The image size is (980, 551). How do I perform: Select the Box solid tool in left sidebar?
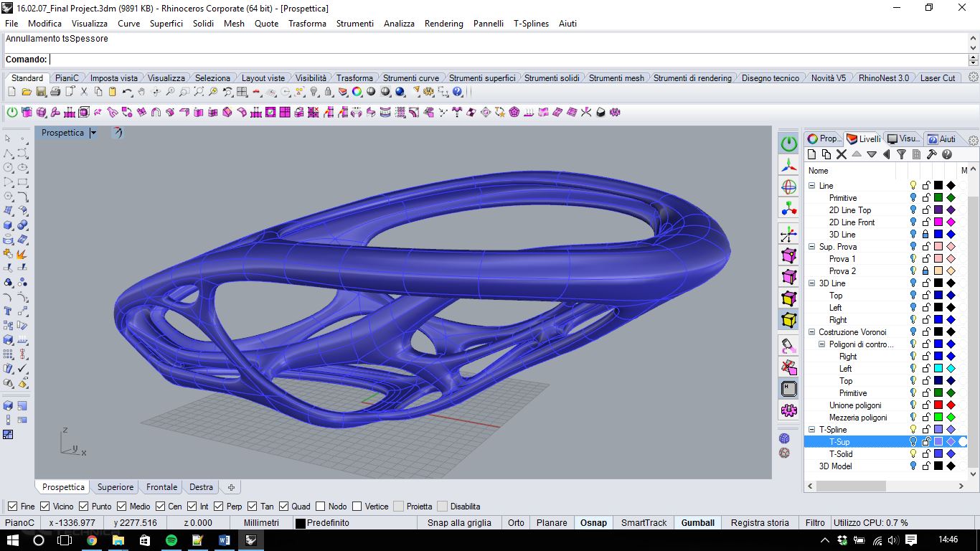click(8, 225)
